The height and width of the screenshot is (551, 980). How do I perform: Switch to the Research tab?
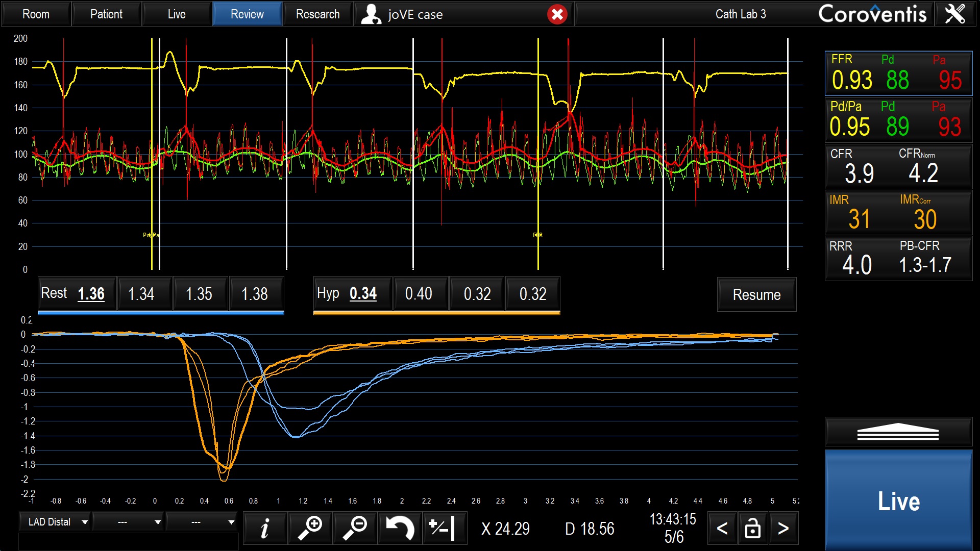(317, 14)
